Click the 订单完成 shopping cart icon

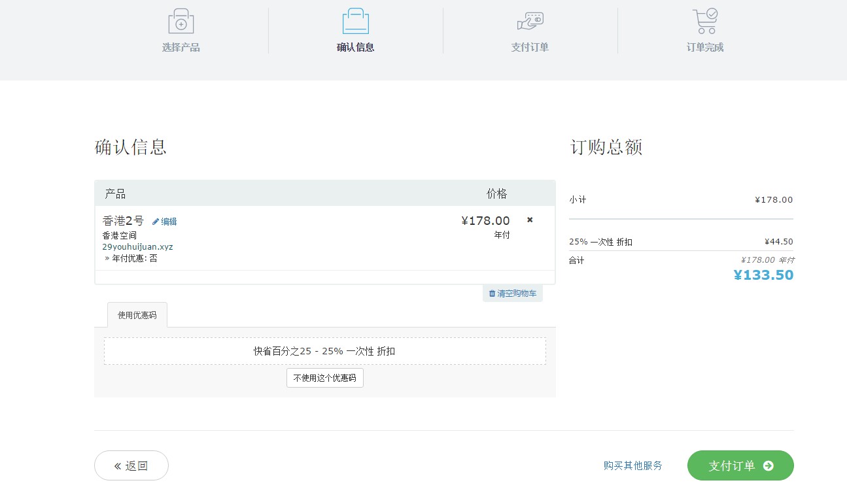(704, 21)
